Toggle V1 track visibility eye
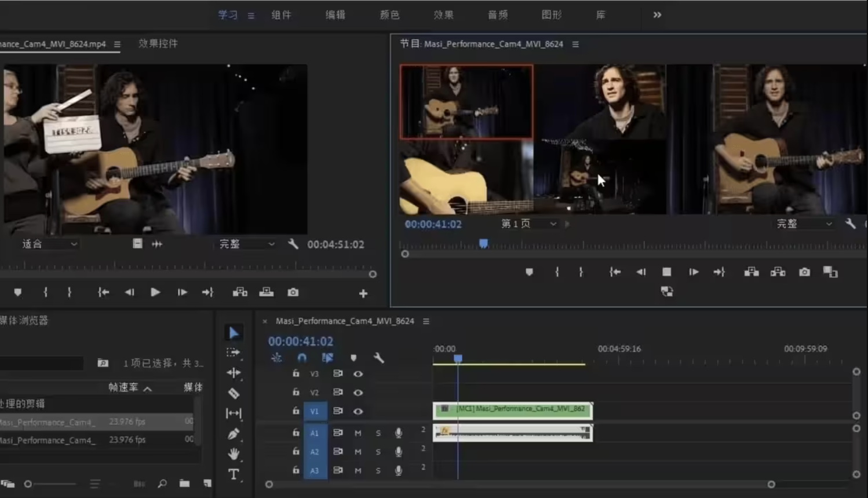This screenshot has width=868, height=498. (358, 411)
